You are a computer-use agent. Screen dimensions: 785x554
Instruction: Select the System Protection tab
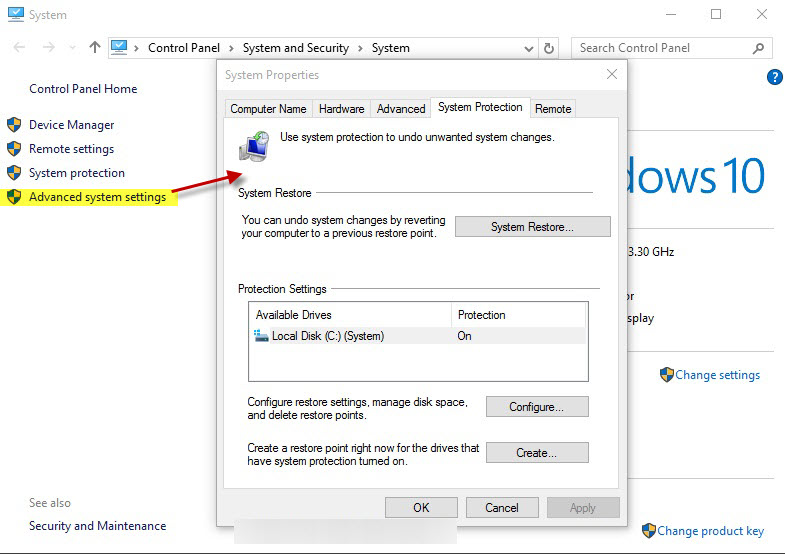(480, 107)
